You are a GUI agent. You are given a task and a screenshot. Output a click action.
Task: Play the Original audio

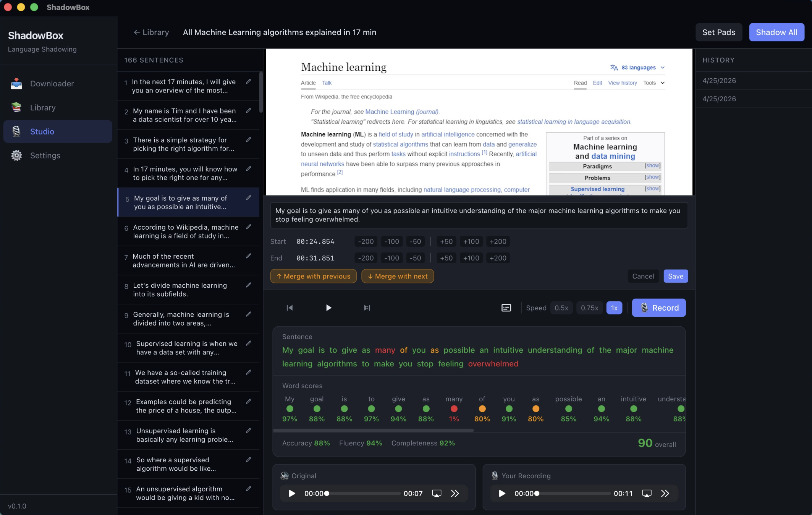click(292, 494)
